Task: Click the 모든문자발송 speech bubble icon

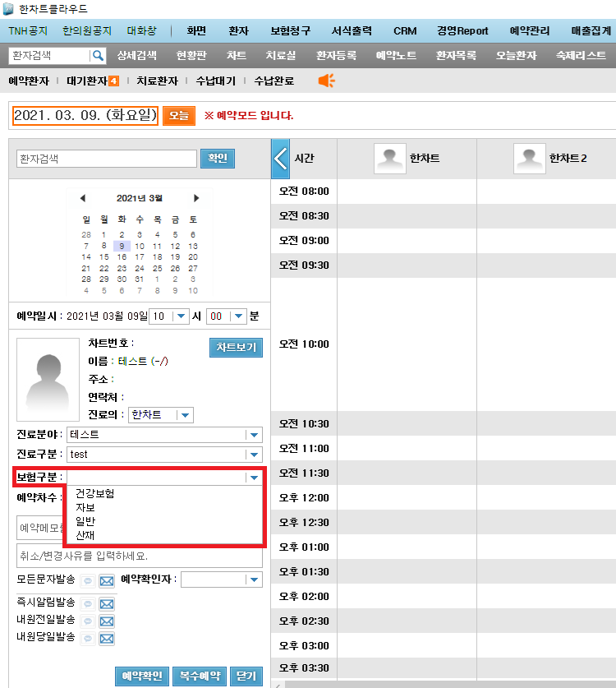Action: click(88, 580)
